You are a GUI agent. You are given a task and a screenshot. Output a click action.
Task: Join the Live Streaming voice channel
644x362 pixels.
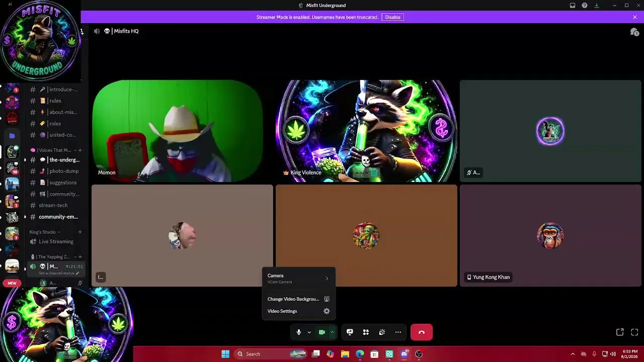point(55,241)
